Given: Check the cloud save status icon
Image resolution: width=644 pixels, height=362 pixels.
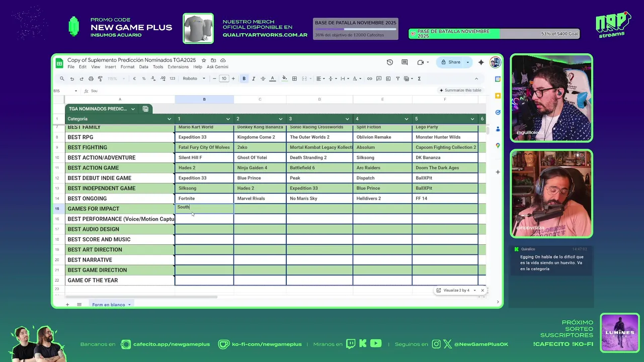Looking at the screenshot, I should (x=223, y=60).
